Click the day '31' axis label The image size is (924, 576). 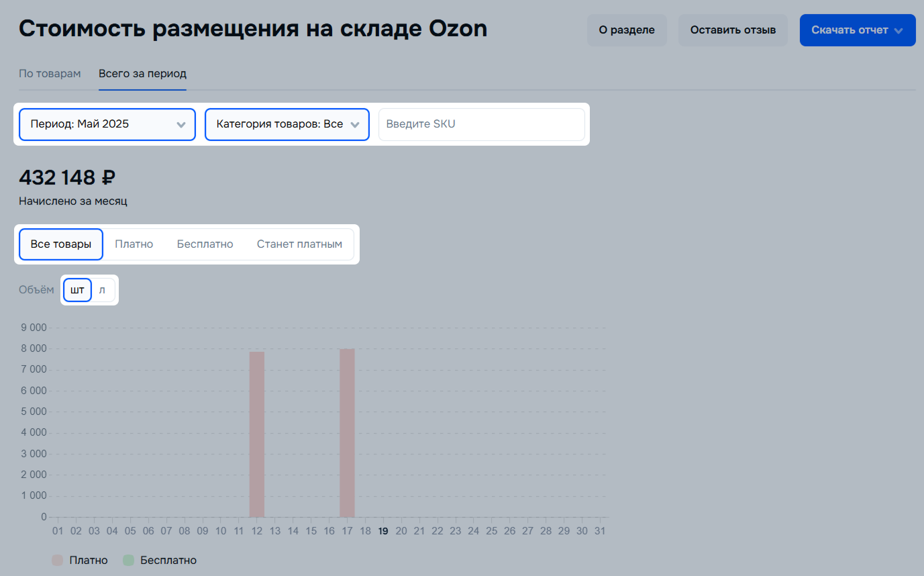pos(601,531)
